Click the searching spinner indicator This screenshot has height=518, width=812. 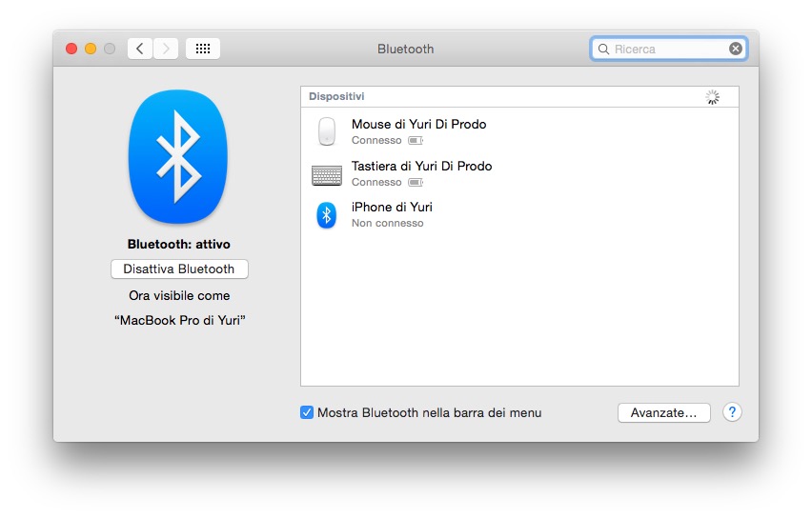713,97
